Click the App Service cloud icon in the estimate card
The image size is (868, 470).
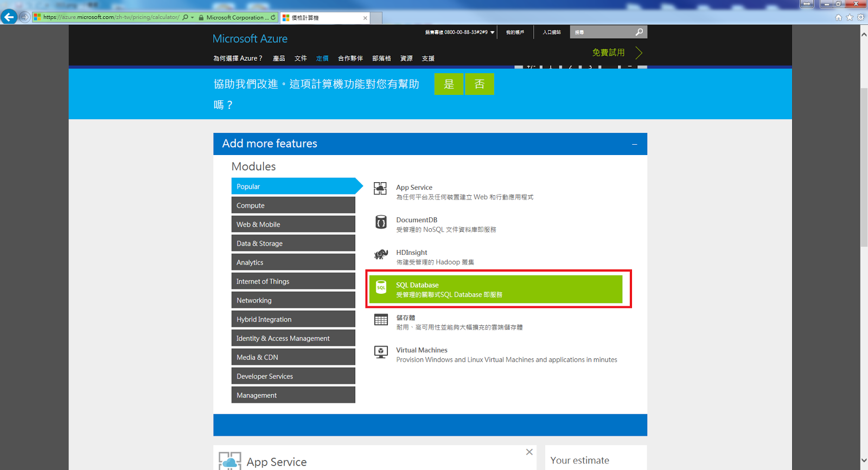pyautogui.click(x=230, y=461)
